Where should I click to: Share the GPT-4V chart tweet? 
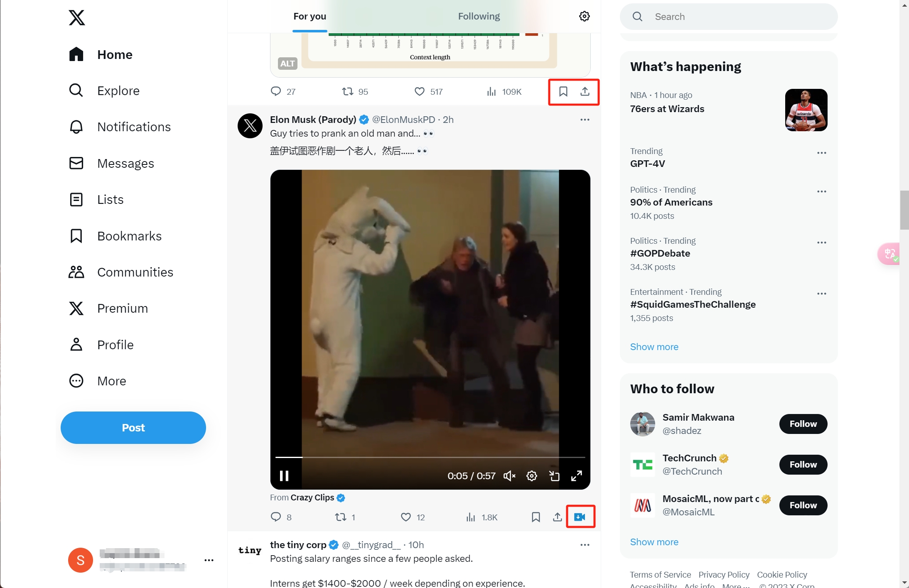pyautogui.click(x=585, y=91)
